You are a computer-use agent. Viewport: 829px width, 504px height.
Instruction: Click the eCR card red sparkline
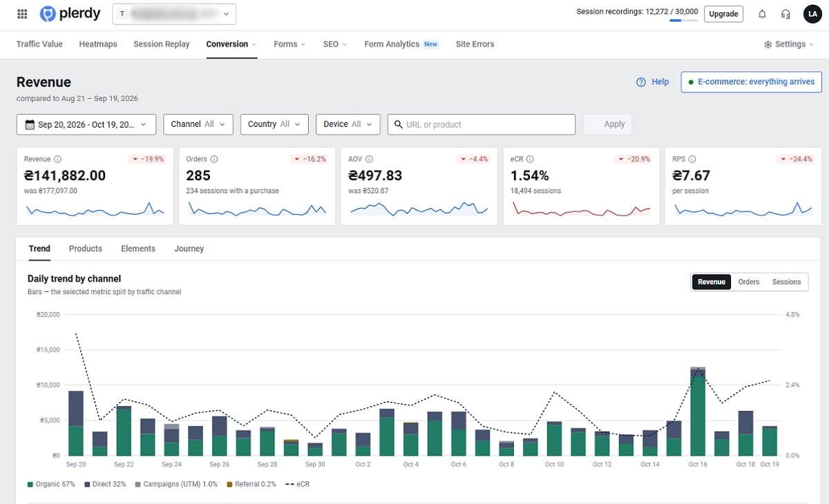(x=581, y=210)
